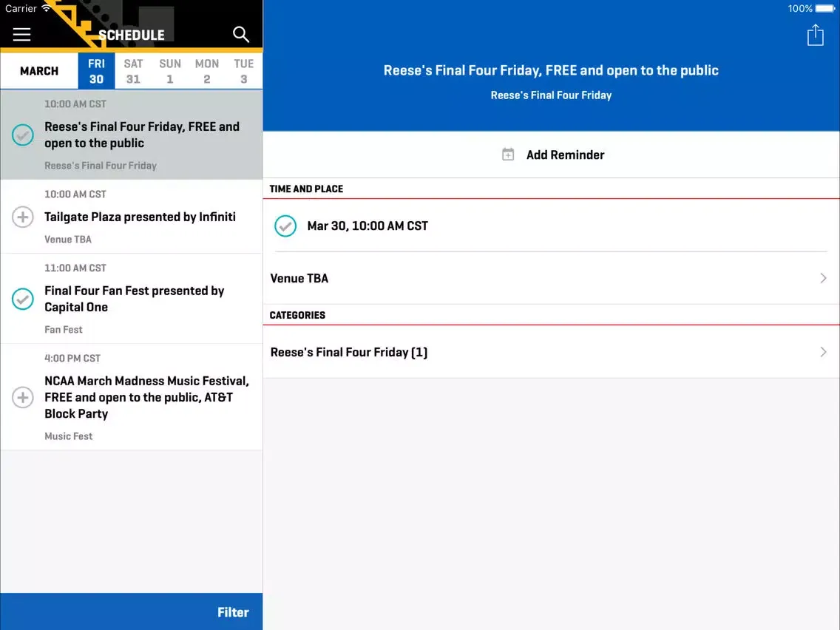Open NCAA March Madness Music Festival details

tap(132, 397)
